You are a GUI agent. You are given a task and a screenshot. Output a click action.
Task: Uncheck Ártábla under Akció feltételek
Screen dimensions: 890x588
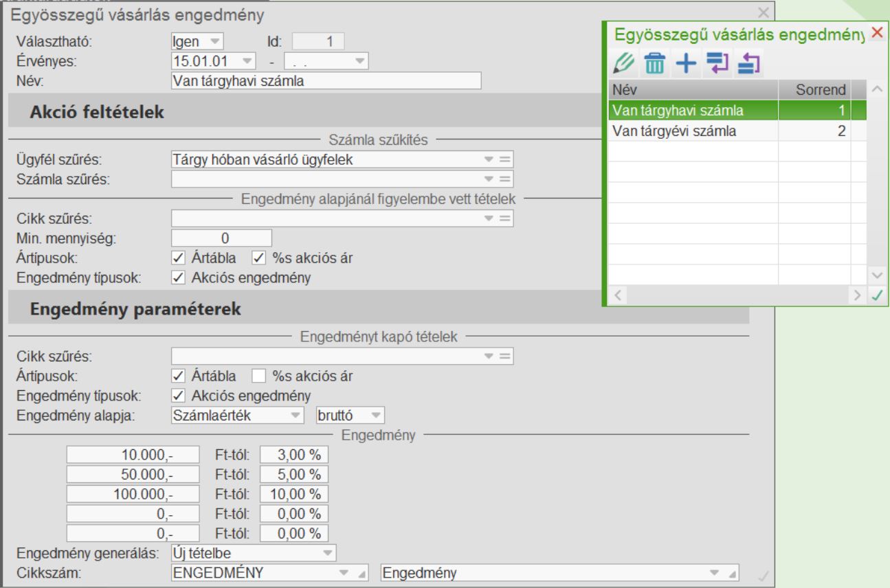click(x=177, y=258)
